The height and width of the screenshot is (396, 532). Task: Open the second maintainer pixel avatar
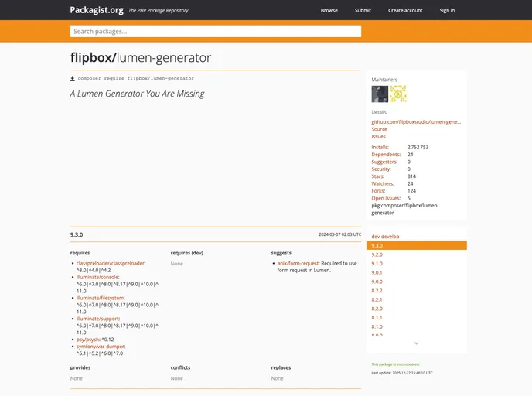[397, 94]
